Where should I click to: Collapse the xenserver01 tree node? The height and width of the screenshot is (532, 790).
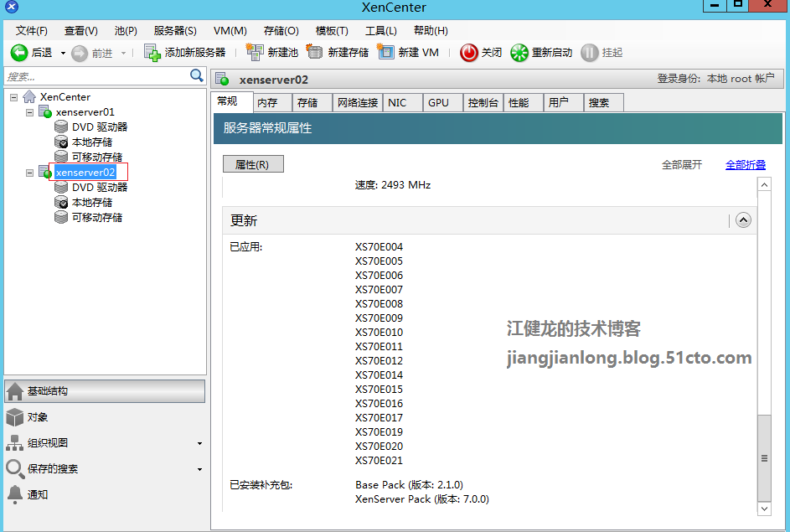click(x=29, y=112)
